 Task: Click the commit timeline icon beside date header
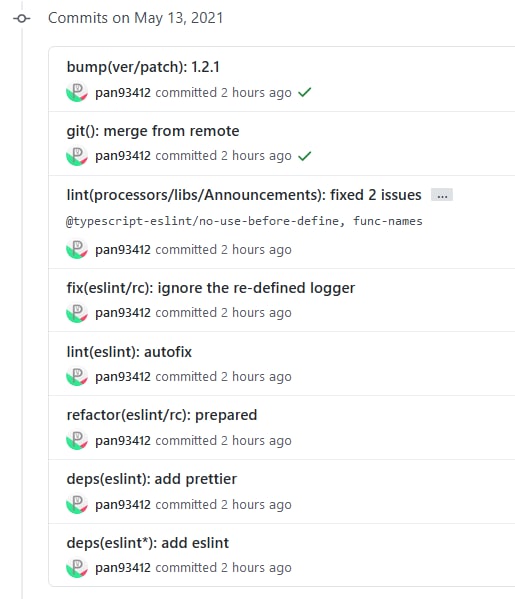[22, 18]
